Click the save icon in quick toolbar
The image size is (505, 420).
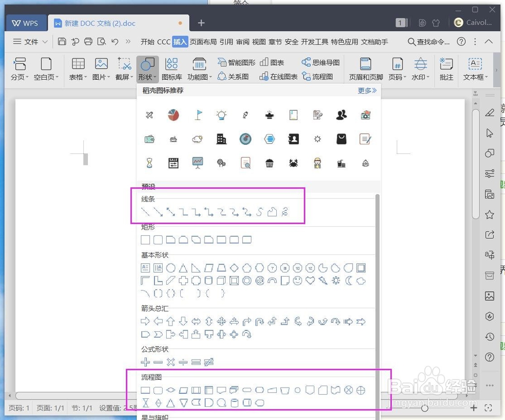62,41
